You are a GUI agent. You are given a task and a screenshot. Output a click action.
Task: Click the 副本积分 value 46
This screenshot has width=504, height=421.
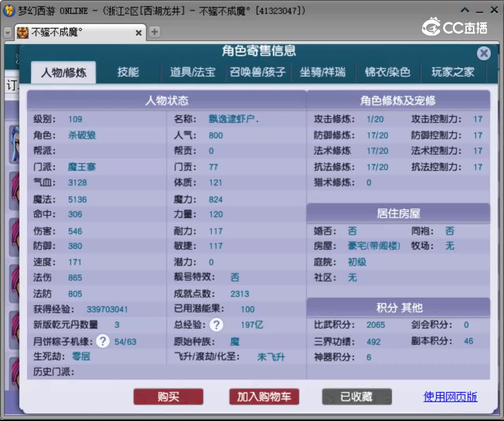point(469,341)
